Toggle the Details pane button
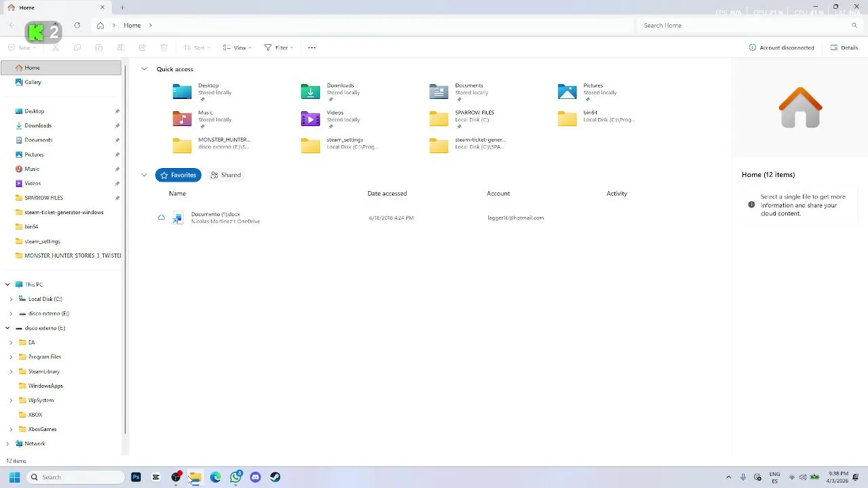 pos(844,47)
